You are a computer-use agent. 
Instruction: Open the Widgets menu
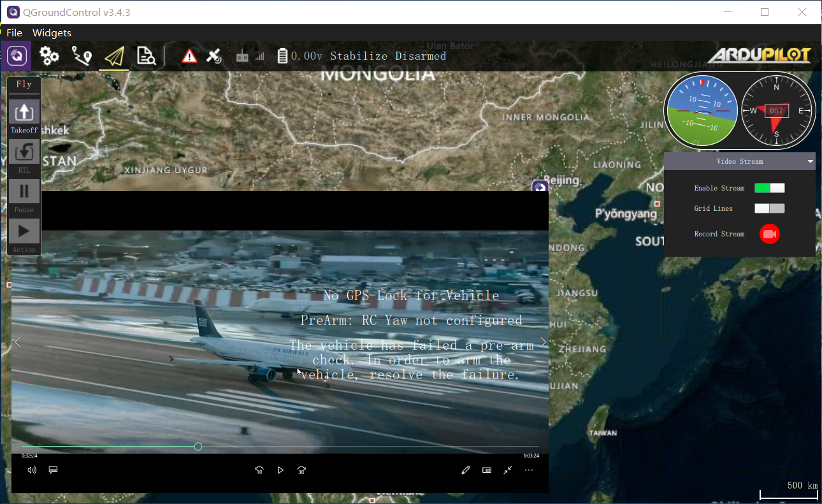tap(52, 32)
